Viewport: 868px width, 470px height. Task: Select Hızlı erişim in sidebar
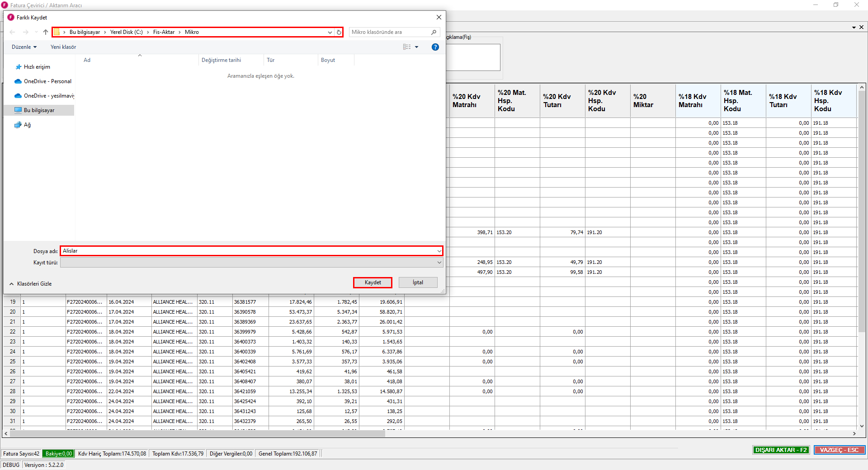click(37, 67)
